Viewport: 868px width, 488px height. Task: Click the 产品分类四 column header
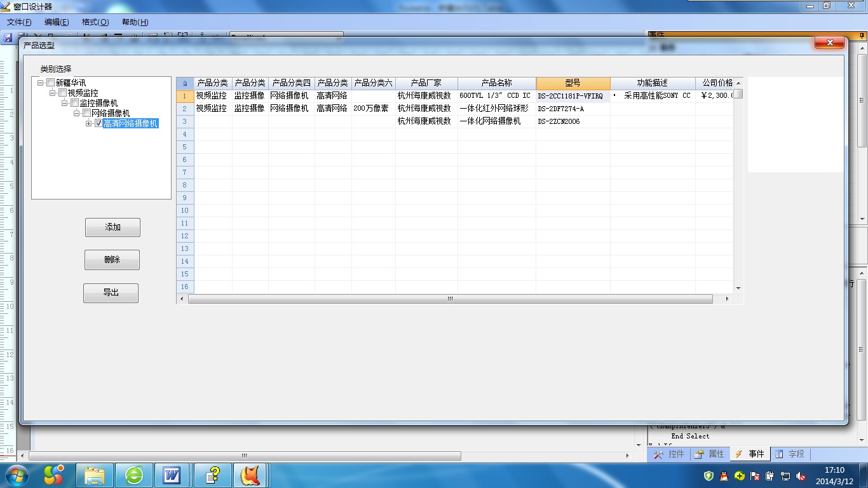point(292,83)
